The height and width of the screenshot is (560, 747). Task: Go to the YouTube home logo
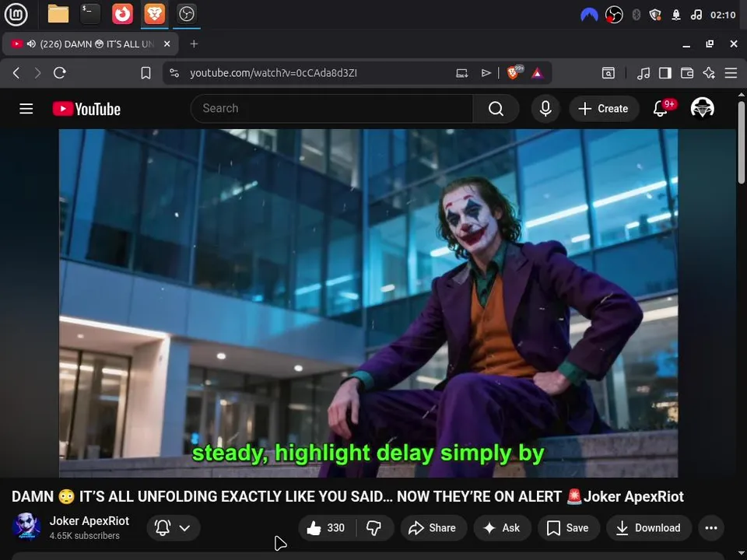[86, 109]
